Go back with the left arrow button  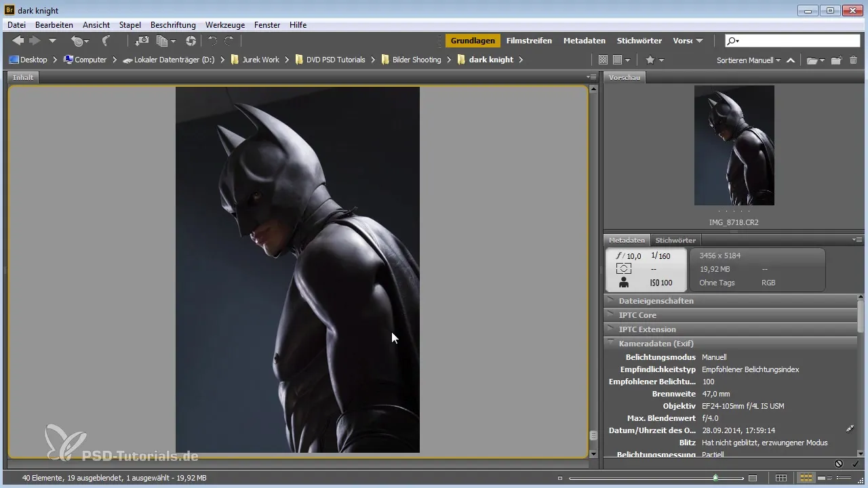click(x=18, y=41)
